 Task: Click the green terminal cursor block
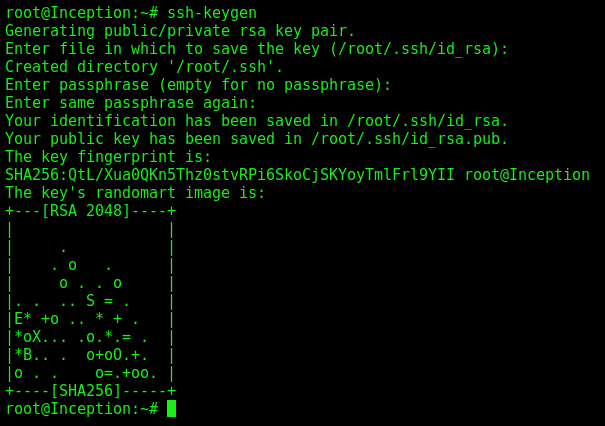171,409
